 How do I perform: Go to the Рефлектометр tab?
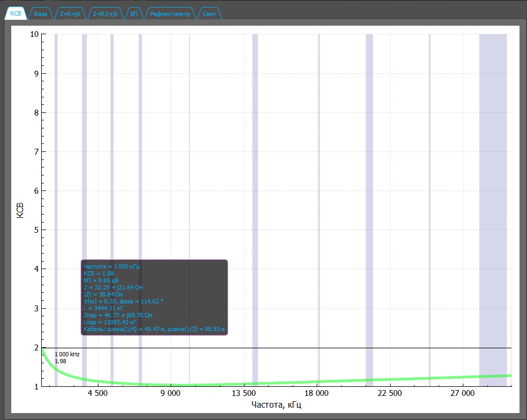click(x=170, y=14)
